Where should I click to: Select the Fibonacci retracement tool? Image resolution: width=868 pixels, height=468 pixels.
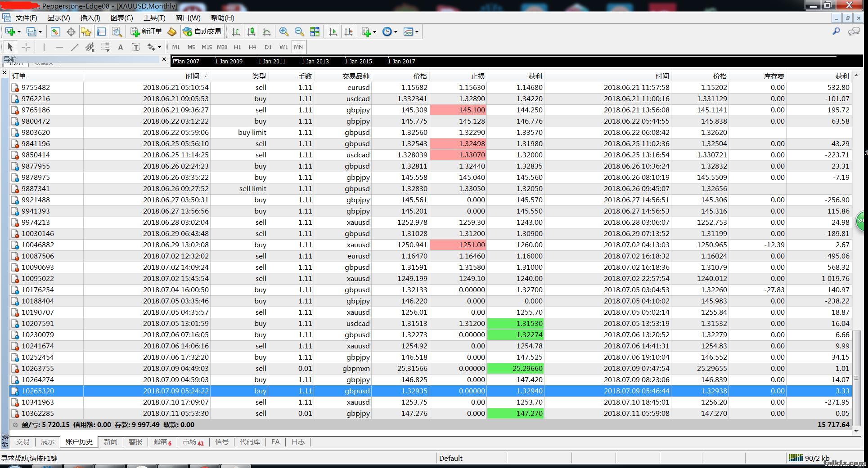point(105,47)
